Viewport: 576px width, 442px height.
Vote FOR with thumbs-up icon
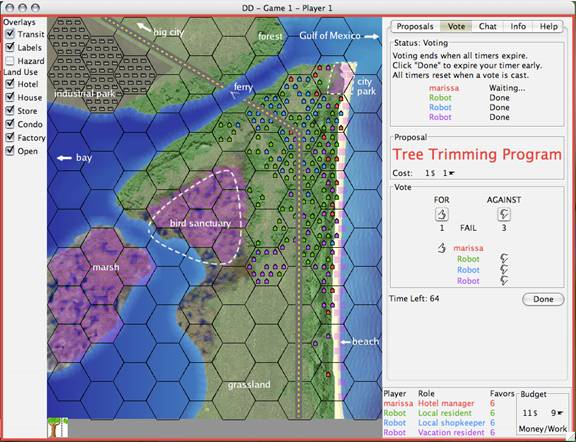click(442, 214)
